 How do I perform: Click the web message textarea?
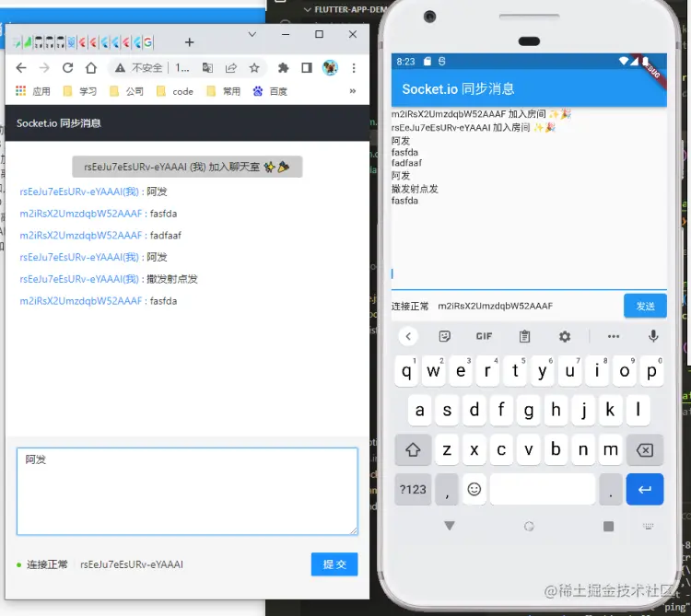tap(187, 492)
